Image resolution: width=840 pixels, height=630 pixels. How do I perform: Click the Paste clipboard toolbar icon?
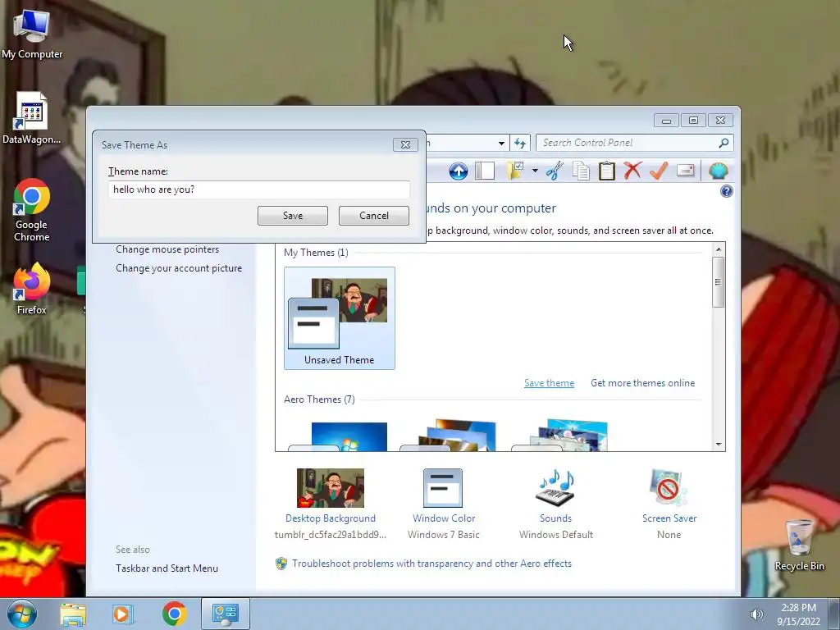point(606,171)
